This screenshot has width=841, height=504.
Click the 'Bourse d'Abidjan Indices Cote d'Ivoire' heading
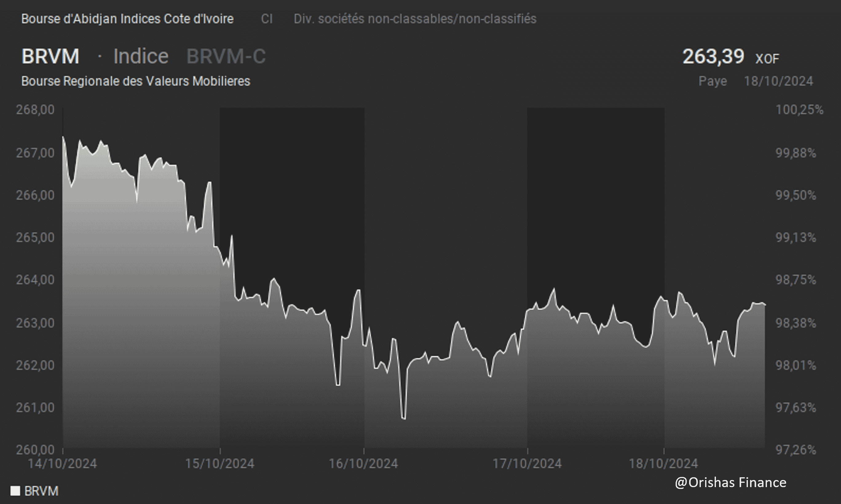coord(127,19)
